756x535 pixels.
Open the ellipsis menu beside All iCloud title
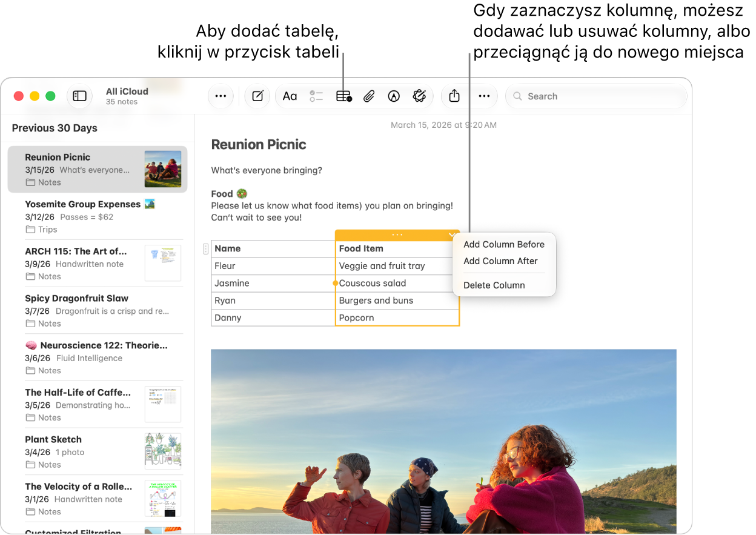point(220,96)
